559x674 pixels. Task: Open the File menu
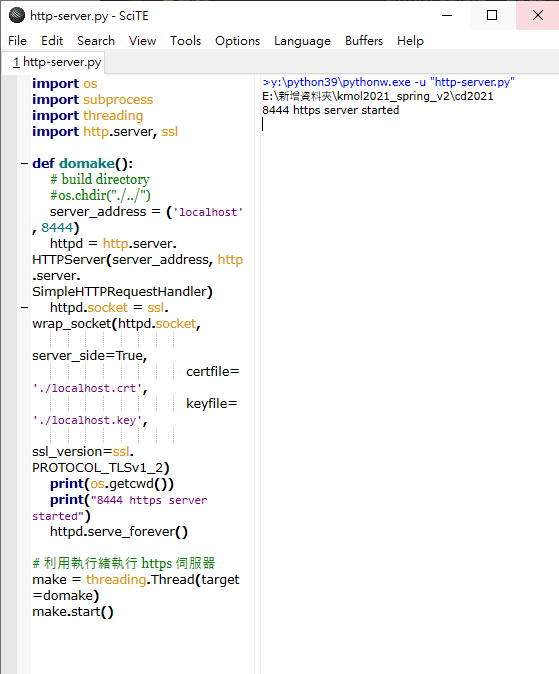point(17,41)
